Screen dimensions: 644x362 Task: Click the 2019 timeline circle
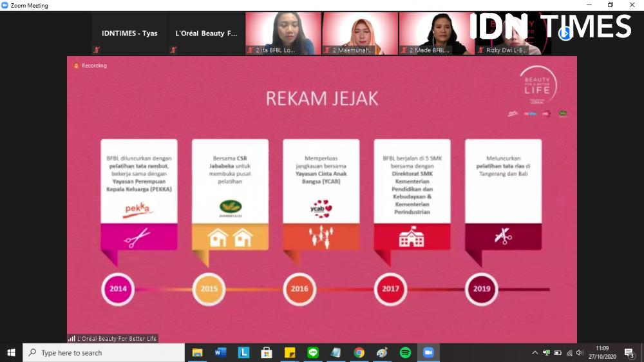tap(482, 289)
